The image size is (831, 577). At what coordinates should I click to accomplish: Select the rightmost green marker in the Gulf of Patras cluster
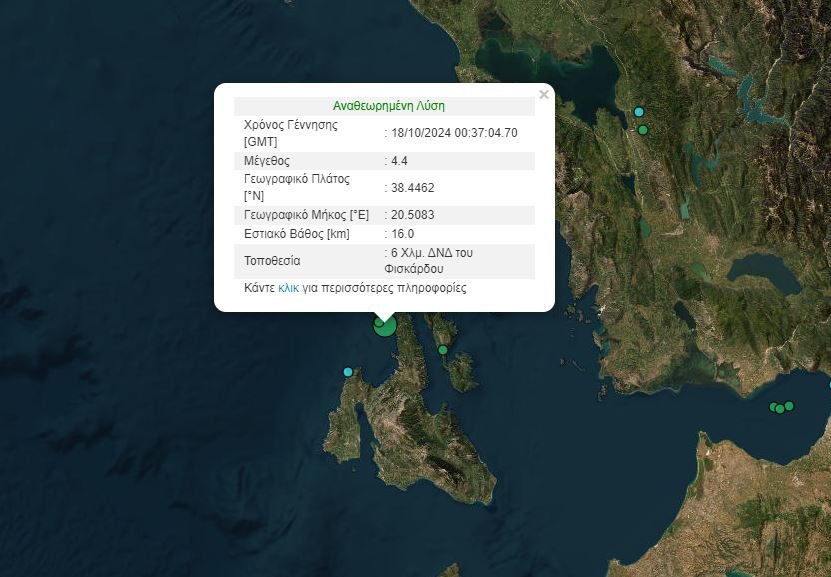click(x=789, y=406)
